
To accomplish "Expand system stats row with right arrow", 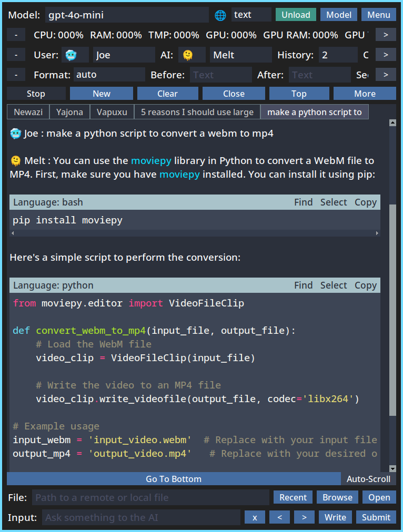I will pos(386,35).
